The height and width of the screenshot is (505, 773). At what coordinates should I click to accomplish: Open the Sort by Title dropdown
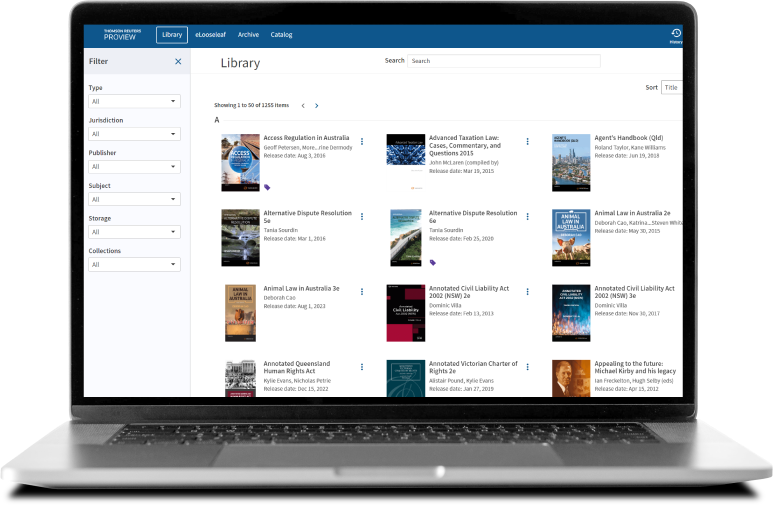pyautogui.click(x=671, y=87)
